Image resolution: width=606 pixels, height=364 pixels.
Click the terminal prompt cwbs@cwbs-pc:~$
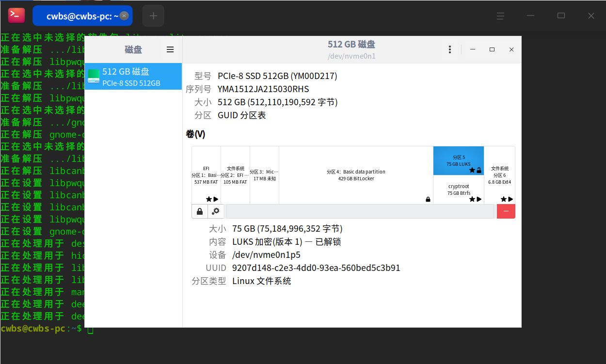tap(41, 329)
